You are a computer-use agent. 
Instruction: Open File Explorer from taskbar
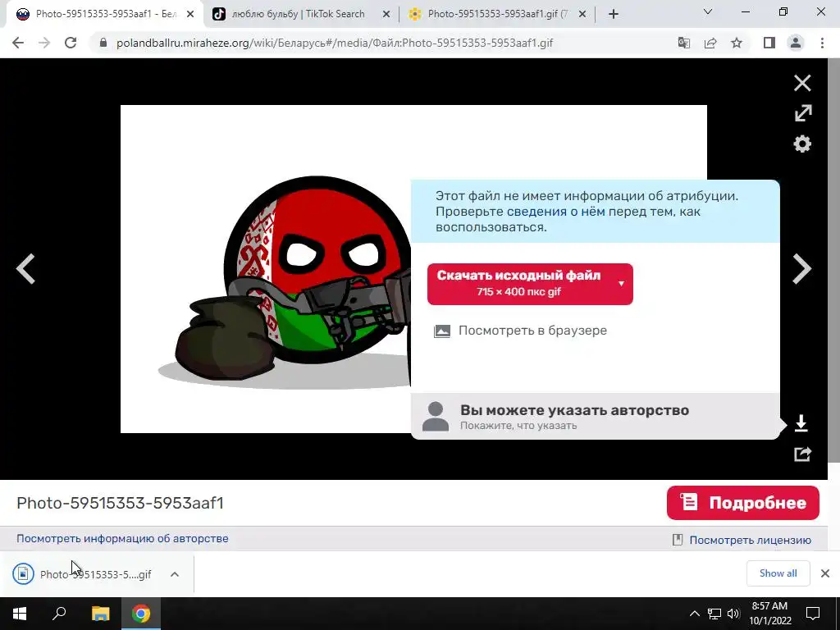tap(100, 614)
